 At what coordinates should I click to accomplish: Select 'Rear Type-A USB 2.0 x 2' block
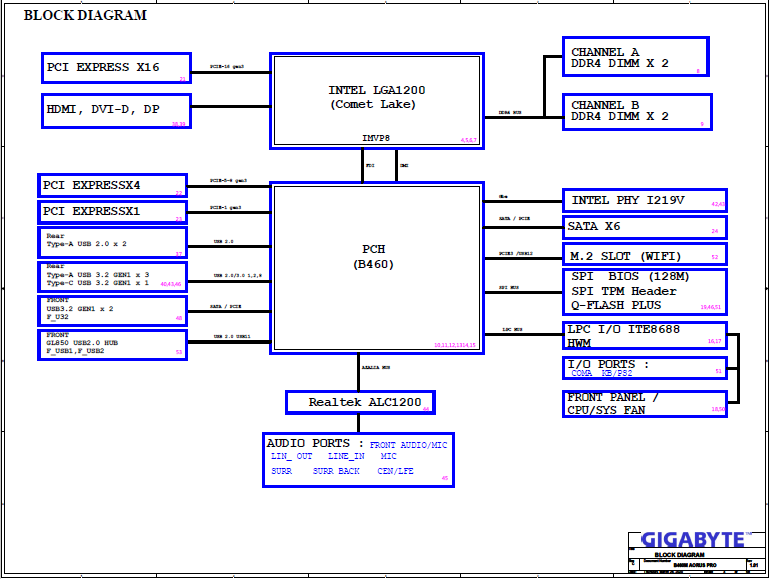point(112,242)
